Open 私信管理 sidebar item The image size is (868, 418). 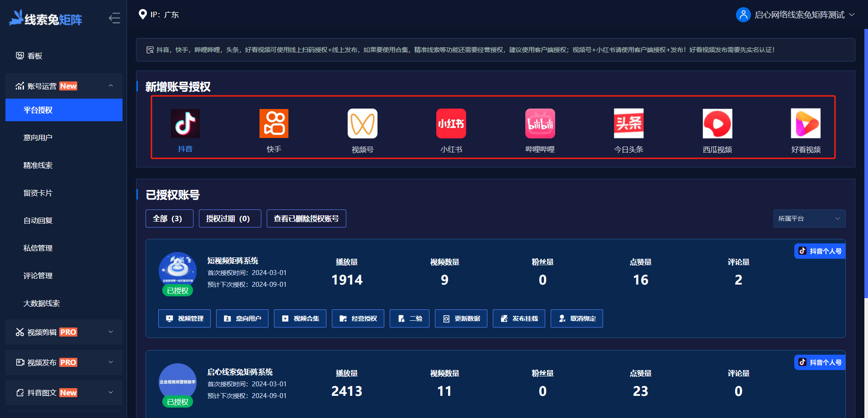point(64,248)
